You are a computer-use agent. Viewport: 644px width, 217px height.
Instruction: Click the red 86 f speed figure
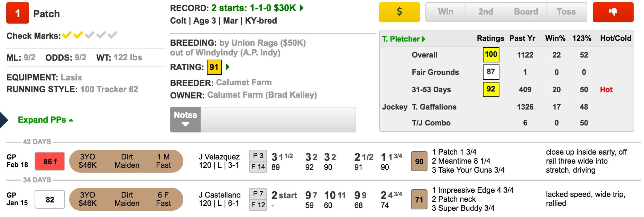click(50, 162)
